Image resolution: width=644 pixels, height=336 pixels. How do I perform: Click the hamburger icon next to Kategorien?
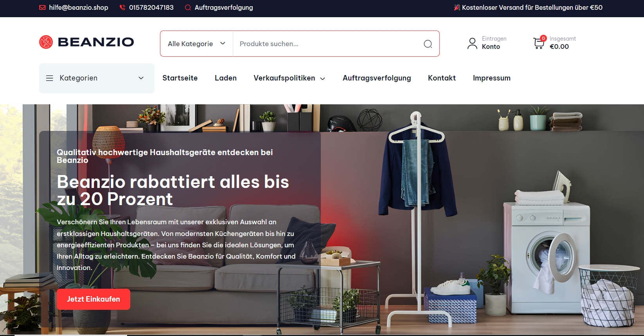[50, 78]
